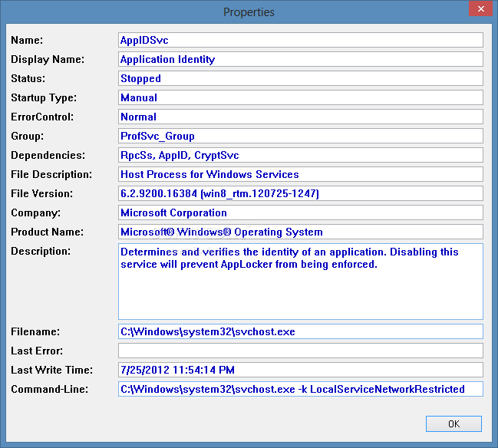Screen dimensions: 498x448
Task: Click the OK button
Action: point(453,424)
